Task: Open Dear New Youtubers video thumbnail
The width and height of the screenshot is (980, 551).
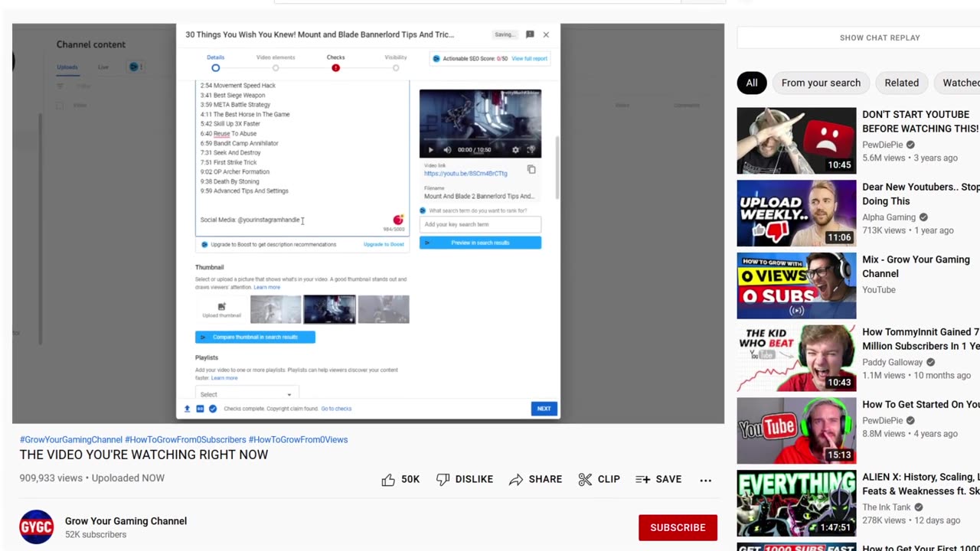Action: click(796, 214)
